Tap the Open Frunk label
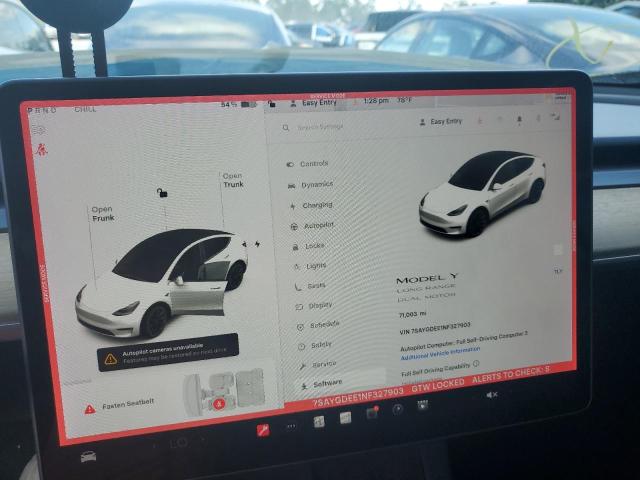The width and height of the screenshot is (640, 480). tap(102, 214)
